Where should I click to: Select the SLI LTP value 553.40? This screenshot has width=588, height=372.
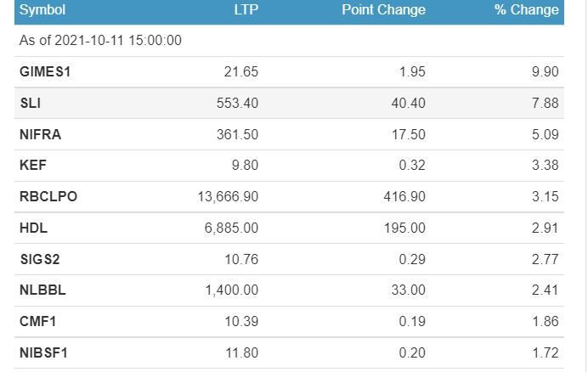tap(237, 103)
